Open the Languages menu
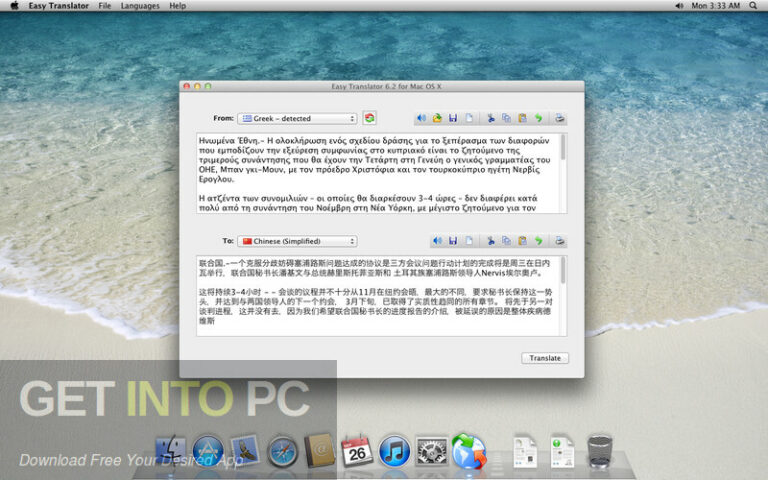Viewport: 768px width, 480px height. (140, 6)
